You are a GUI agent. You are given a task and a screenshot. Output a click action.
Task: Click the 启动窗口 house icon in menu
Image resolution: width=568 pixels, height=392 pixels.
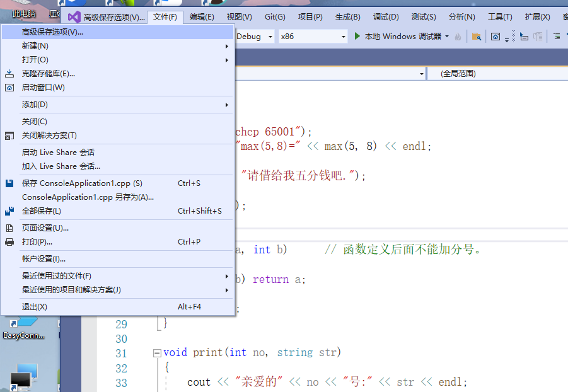pyautogui.click(x=9, y=88)
